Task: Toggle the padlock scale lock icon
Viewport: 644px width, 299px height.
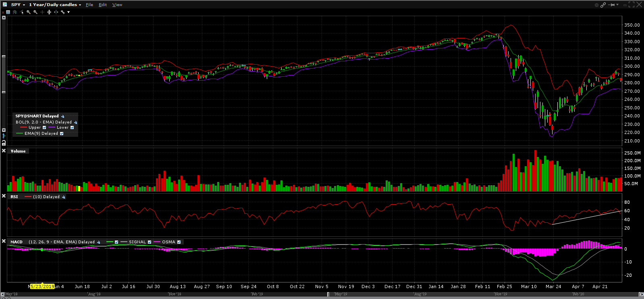Action: coord(4,143)
